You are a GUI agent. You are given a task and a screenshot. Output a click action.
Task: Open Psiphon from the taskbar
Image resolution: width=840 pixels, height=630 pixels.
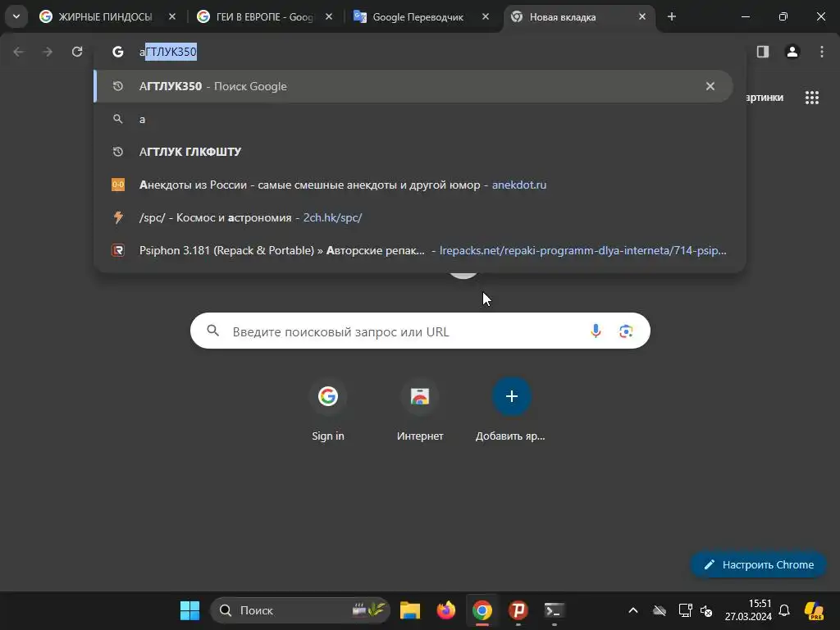[x=518, y=610]
